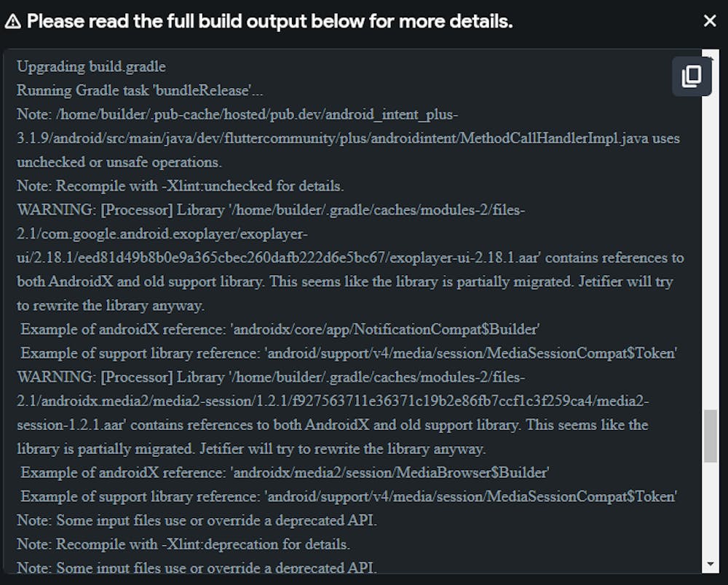The width and height of the screenshot is (728, 585).
Task: Click the 'Please read the full build output' heading
Action: tap(269, 21)
